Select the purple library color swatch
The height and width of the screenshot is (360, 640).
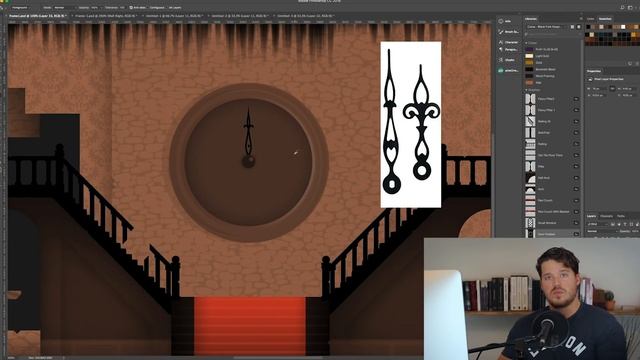(x=529, y=49)
